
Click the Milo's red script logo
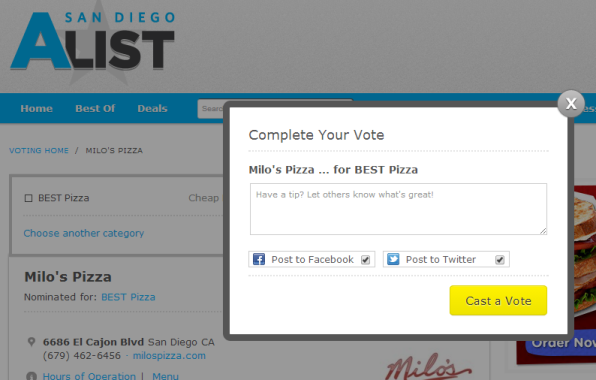(x=429, y=367)
